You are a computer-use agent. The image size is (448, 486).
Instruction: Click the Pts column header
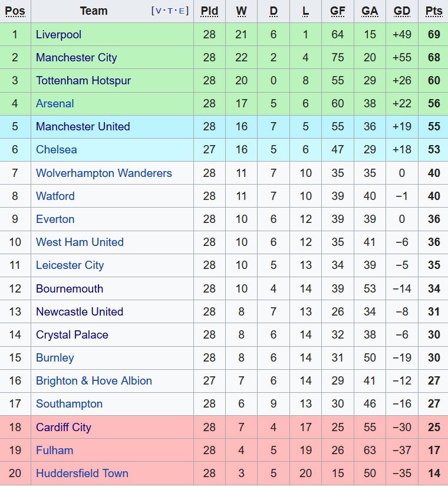point(434,11)
